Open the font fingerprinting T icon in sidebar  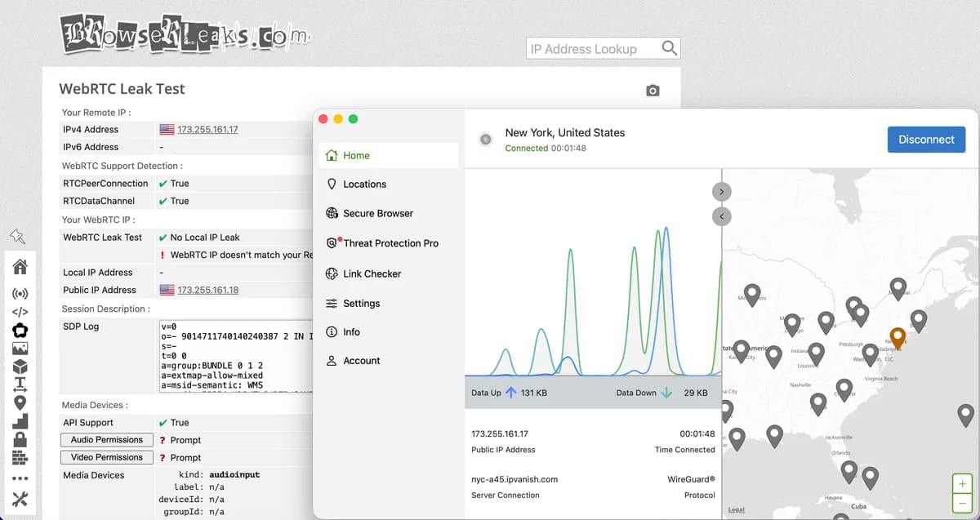[20, 384]
